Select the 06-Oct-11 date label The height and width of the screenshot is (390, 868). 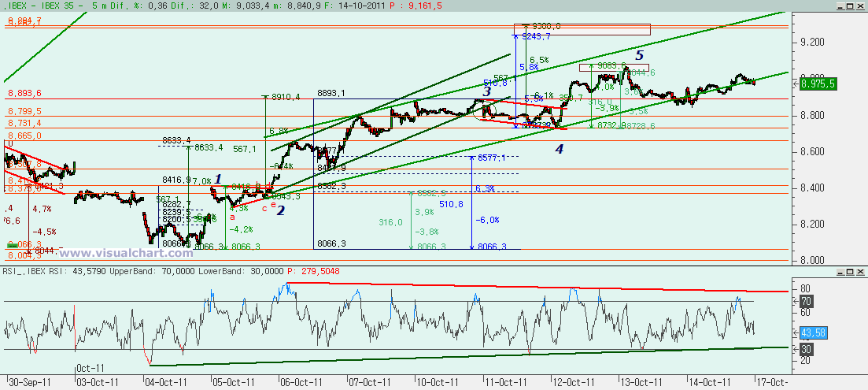(301, 382)
